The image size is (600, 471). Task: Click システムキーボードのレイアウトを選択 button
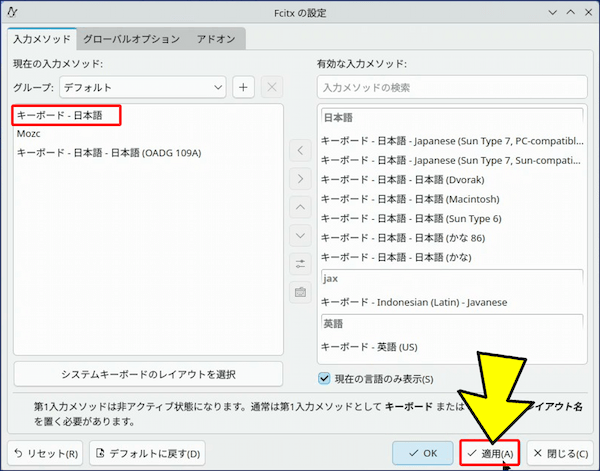coord(148,374)
